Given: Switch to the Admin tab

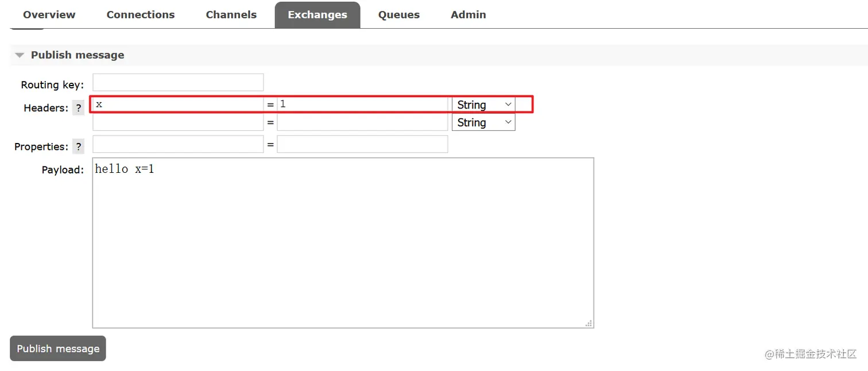Looking at the screenshot, I should (x=468, y=15).
